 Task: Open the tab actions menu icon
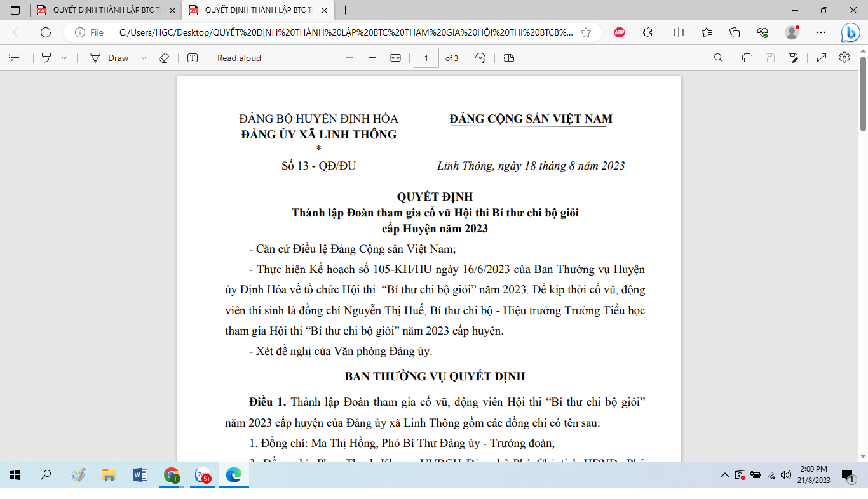tap(15, 10)
